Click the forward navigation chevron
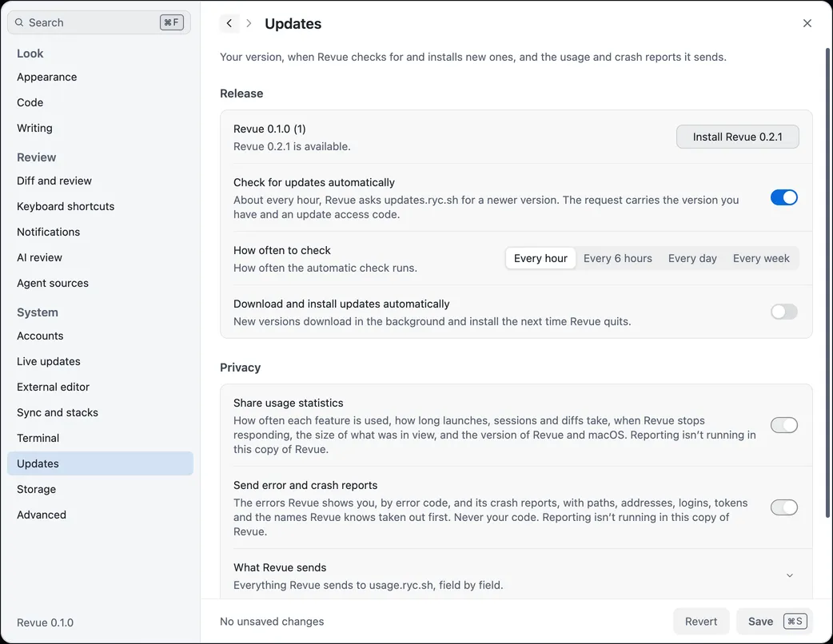 (249, 23)
